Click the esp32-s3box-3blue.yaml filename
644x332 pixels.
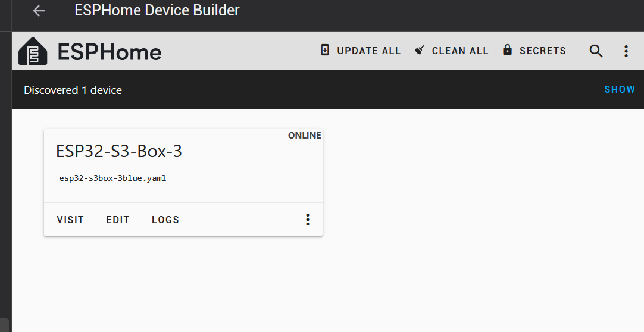pos(112,178)
